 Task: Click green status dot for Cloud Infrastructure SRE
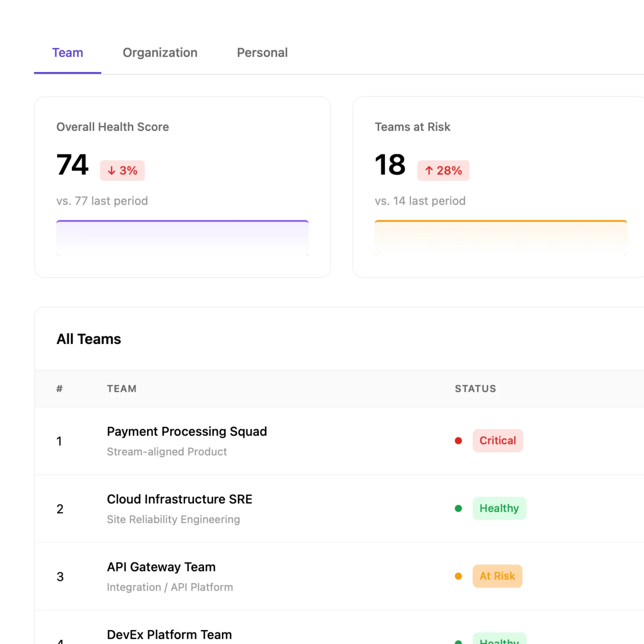point(458,508)
